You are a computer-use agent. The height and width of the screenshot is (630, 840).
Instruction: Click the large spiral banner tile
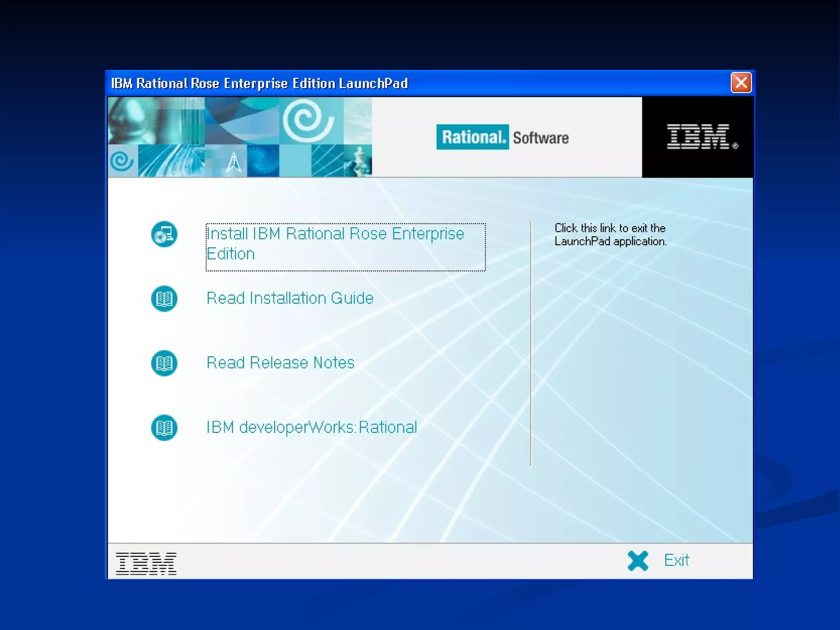click(308, 121)
